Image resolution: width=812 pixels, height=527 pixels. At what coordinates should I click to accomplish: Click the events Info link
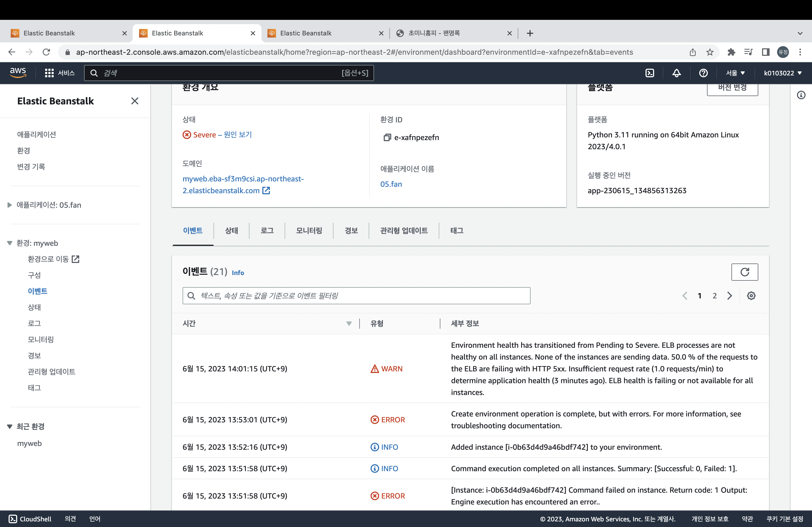click(238, 273)
